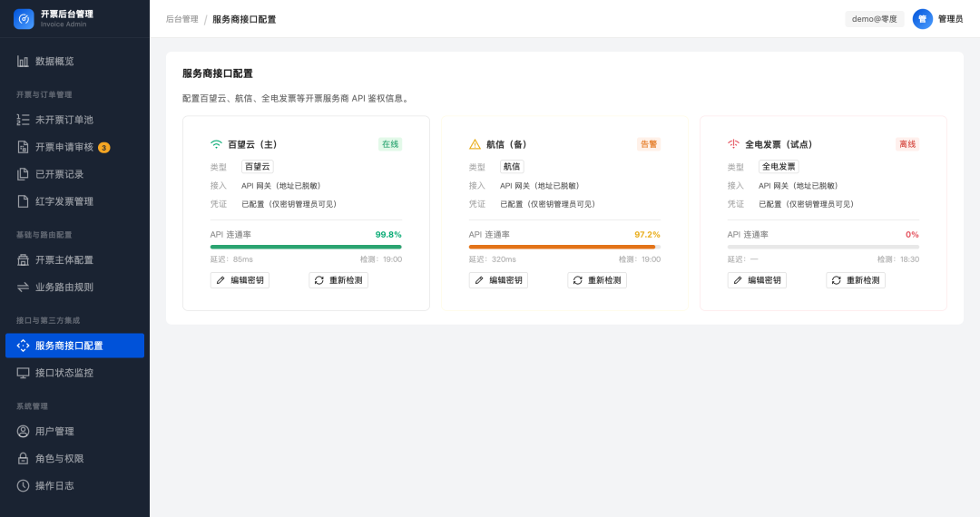
Task: Click the 开票后台管理 logo icon
Action: [24, 19]
